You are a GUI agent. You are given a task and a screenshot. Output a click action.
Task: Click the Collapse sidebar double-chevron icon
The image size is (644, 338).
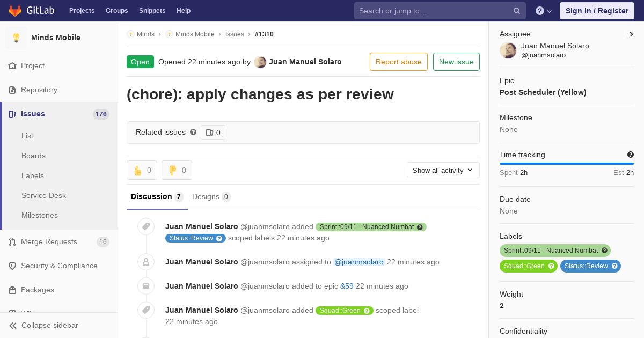click(13, 326)
